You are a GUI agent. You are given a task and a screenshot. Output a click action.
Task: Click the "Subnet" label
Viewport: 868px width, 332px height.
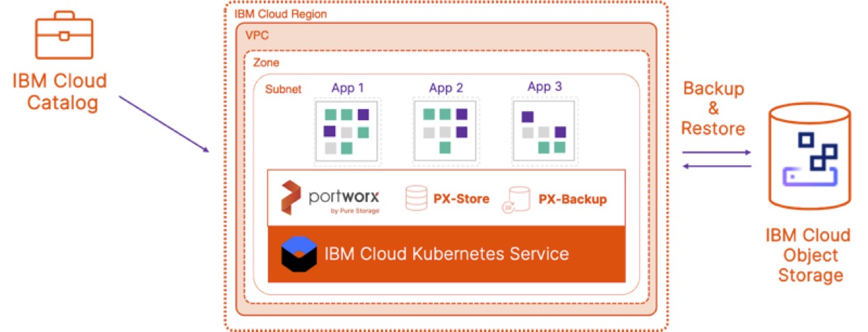pyautogui.click(x=283, y=90)
